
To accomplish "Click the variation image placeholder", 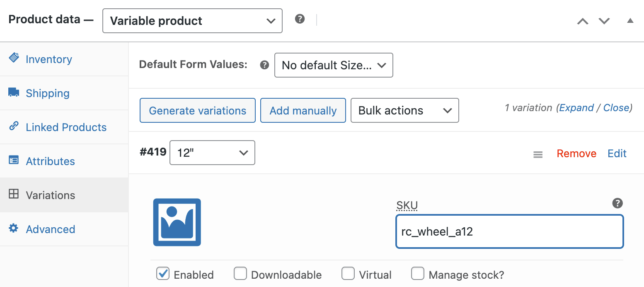I will 177,222.
